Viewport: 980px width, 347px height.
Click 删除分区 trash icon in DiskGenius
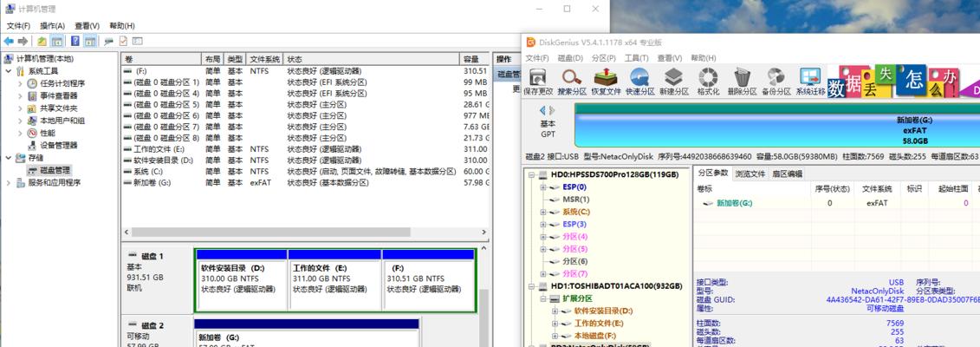click(742, 82)
